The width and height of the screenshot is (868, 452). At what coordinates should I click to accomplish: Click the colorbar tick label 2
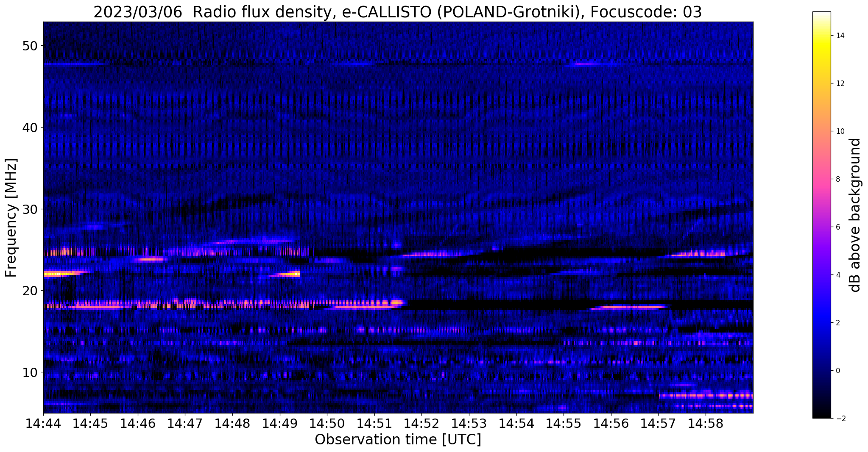tap(837, 323)
